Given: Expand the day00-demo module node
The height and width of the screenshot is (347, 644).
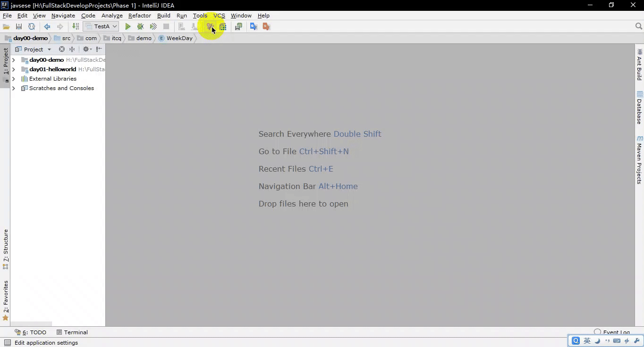Looking at the screenshot, I should click(x=14, y=60).
